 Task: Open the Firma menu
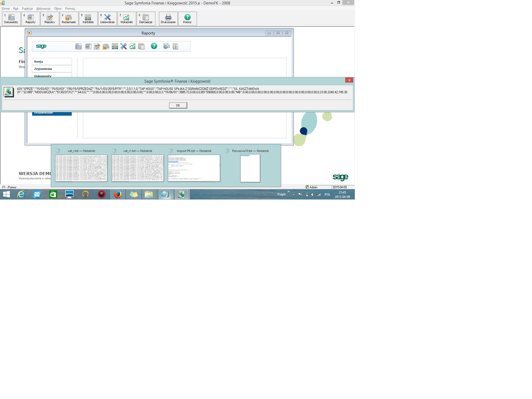click(6, 9)
